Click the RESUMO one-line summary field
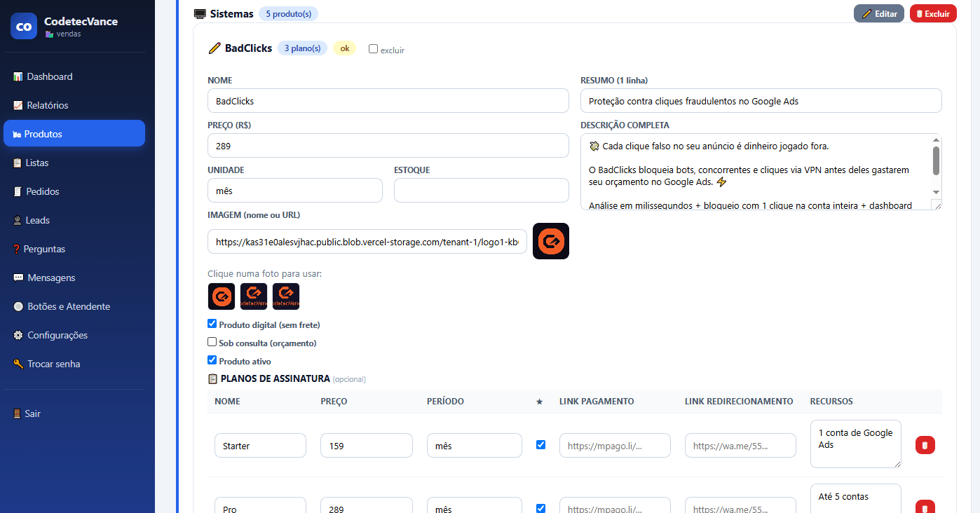The height and width of the screenshot is (513, 980). click(761, 101)
